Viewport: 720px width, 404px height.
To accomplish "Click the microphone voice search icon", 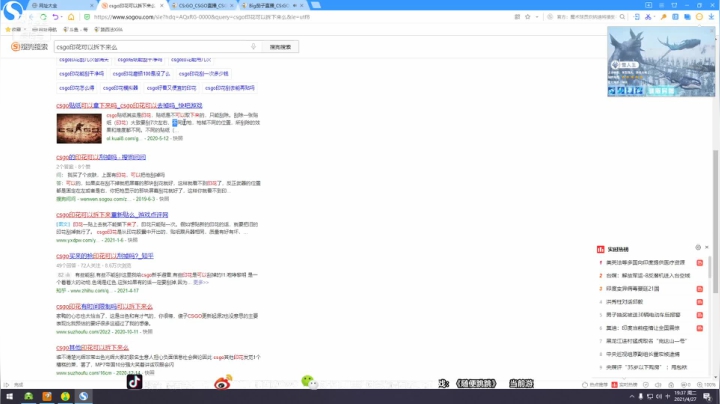I will (x=253, y=47).
